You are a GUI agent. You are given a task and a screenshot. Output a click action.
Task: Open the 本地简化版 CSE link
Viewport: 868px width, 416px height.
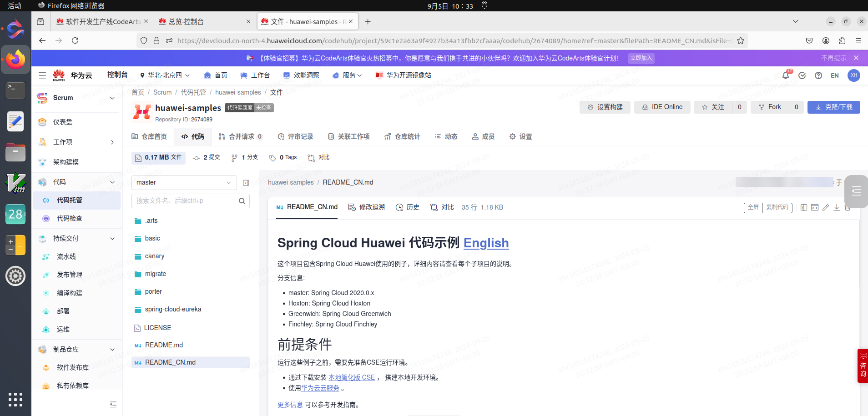point(352,378)
